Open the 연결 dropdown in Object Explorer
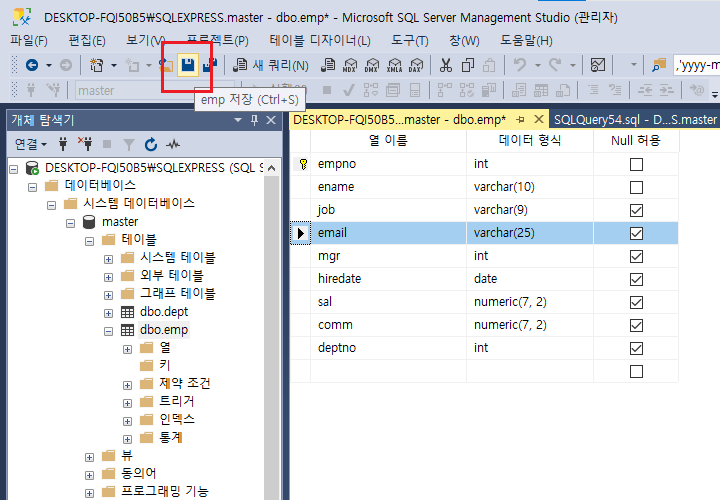The height and width of the screenshot is (500, 720). point(31,145)
